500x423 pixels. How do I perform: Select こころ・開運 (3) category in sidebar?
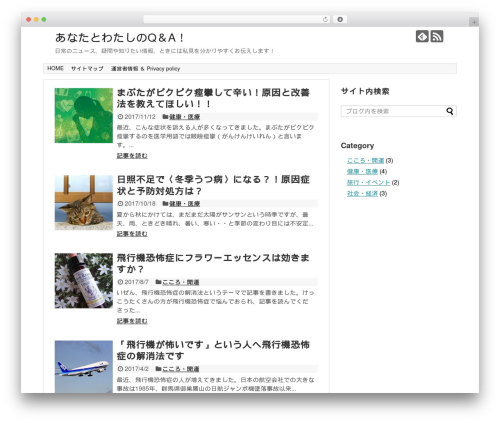click(366, 161)
